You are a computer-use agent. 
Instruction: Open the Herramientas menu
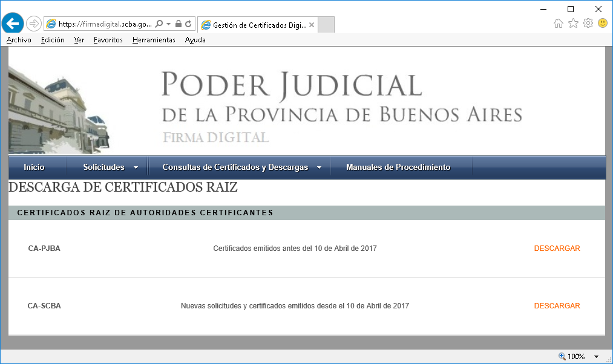click(x=154, y=40)
